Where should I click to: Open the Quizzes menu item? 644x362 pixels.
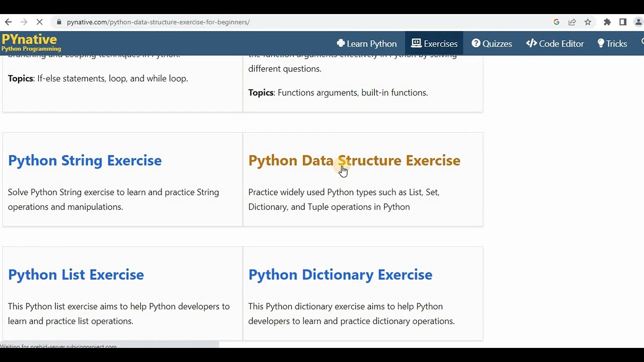[x=492, y=44]
